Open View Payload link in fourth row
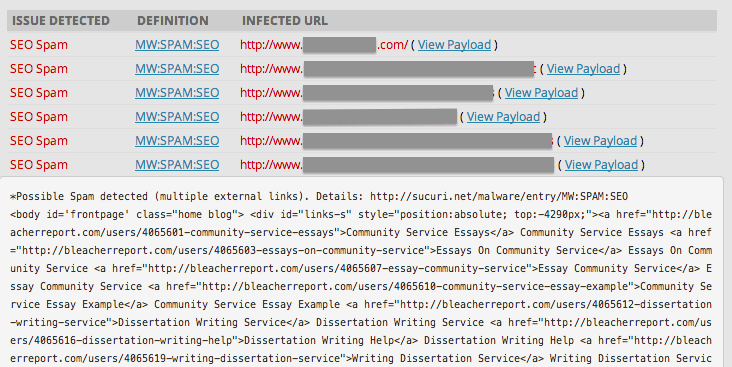This screenshot has height=367, width=732. coord(503,117)
